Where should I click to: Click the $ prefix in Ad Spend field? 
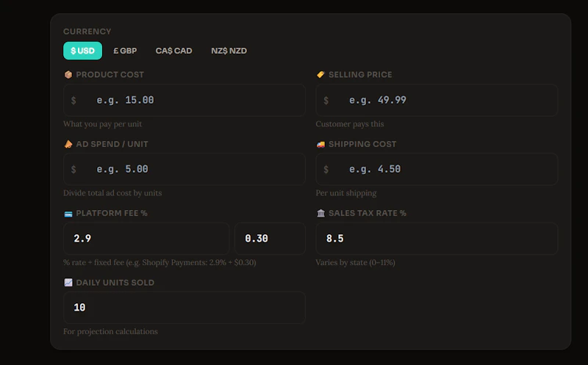[73, 170]
